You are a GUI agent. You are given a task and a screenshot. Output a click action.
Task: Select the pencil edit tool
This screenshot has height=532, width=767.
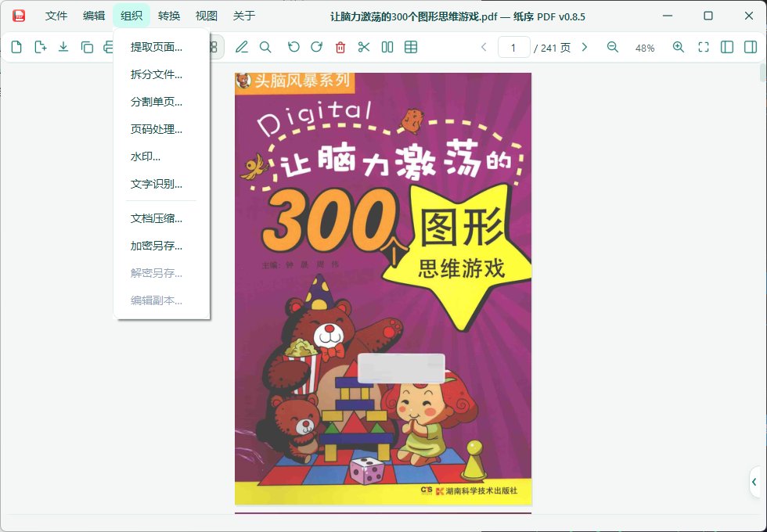(242, 48)
